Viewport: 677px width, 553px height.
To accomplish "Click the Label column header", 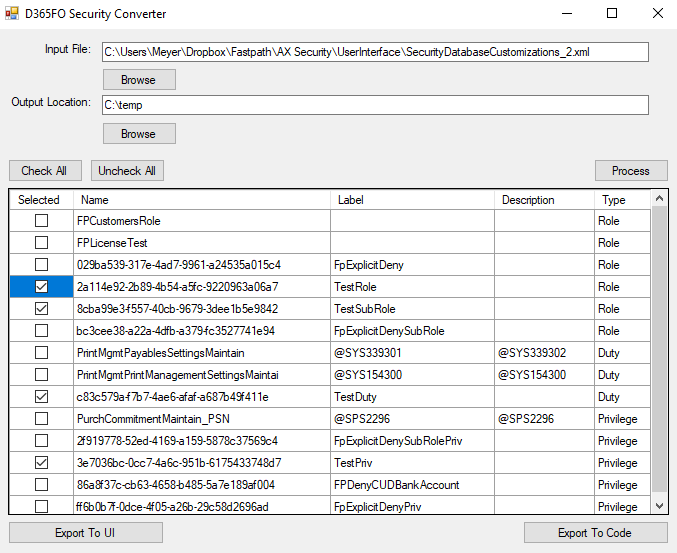I will click(412, 200).
